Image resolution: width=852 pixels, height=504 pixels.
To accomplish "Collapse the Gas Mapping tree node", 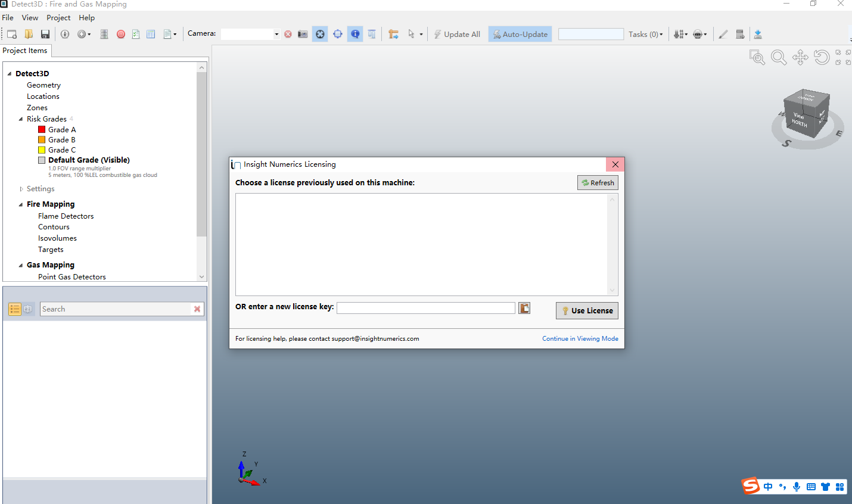I will [21, 265].
